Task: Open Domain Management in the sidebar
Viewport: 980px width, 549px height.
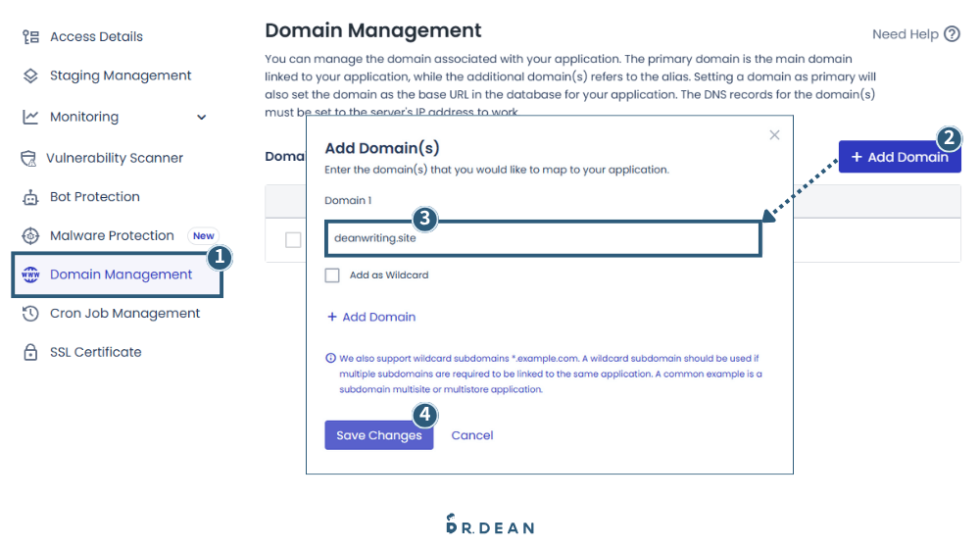Action: click(x=121, y=274)
